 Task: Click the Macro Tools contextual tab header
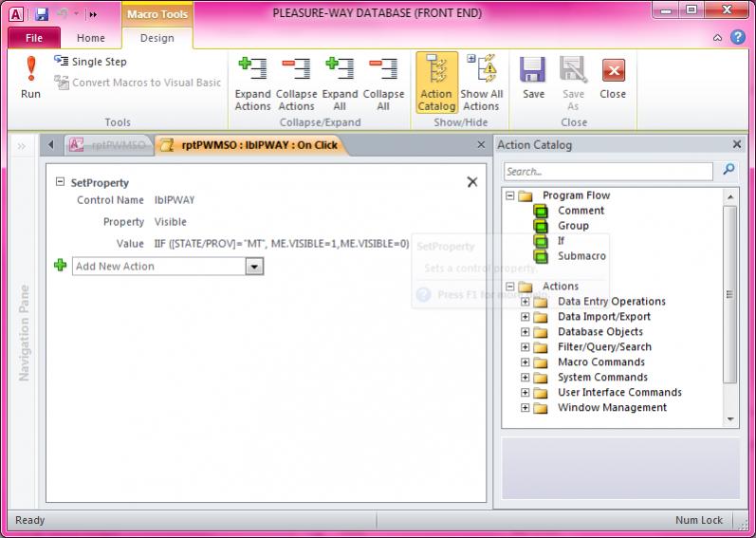pyautogui.click(x=157, y=14)
